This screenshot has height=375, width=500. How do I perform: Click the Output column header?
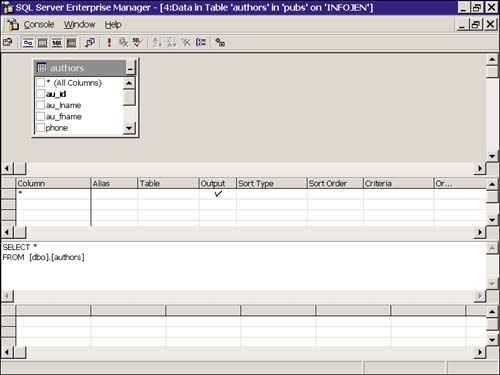pos(218,183)
